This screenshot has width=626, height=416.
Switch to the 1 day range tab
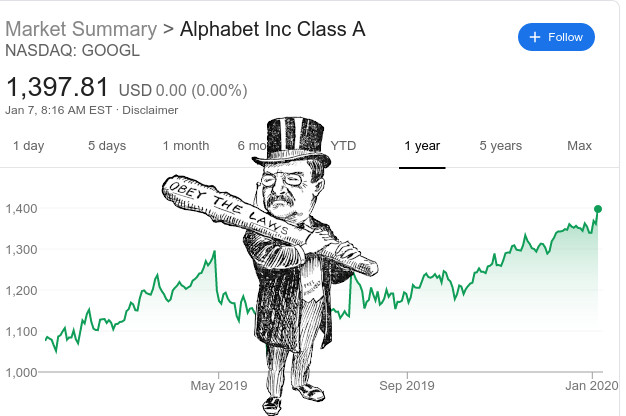29,146
